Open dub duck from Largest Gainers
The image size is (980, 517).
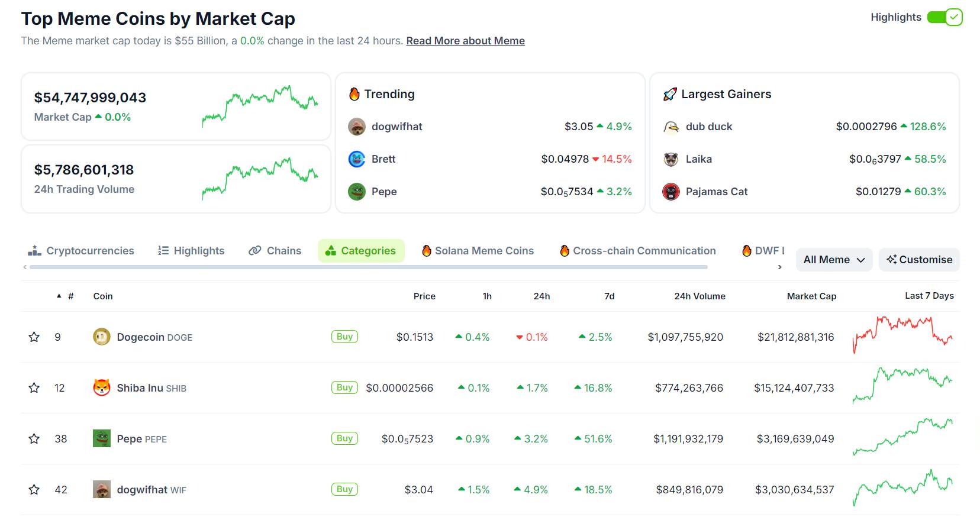(x=709, y=127)
